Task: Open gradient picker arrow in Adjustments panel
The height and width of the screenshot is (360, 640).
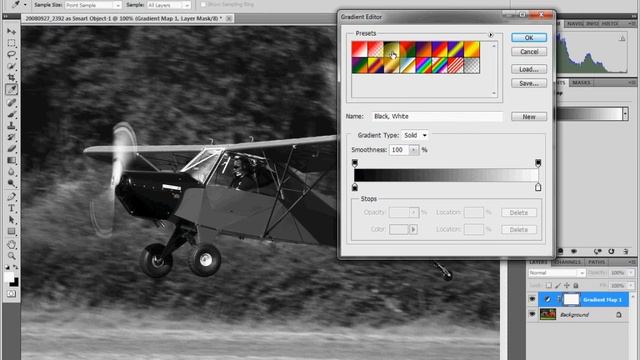Action: [x=625, y=114]
